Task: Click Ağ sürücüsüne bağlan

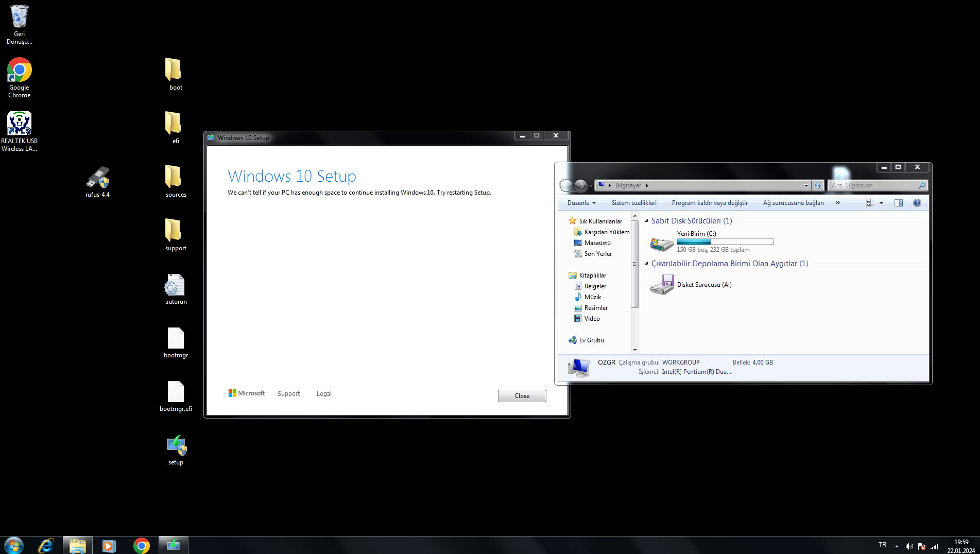Action: [793, 203]
